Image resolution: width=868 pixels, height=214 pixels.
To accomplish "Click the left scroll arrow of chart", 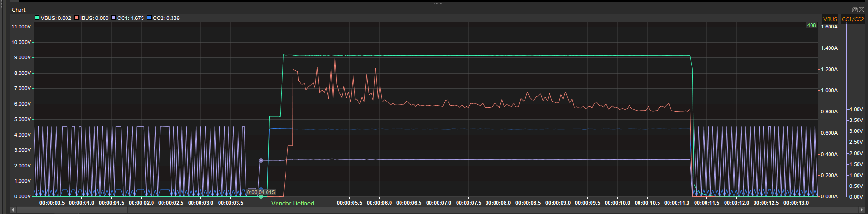I will click(13, 209).
